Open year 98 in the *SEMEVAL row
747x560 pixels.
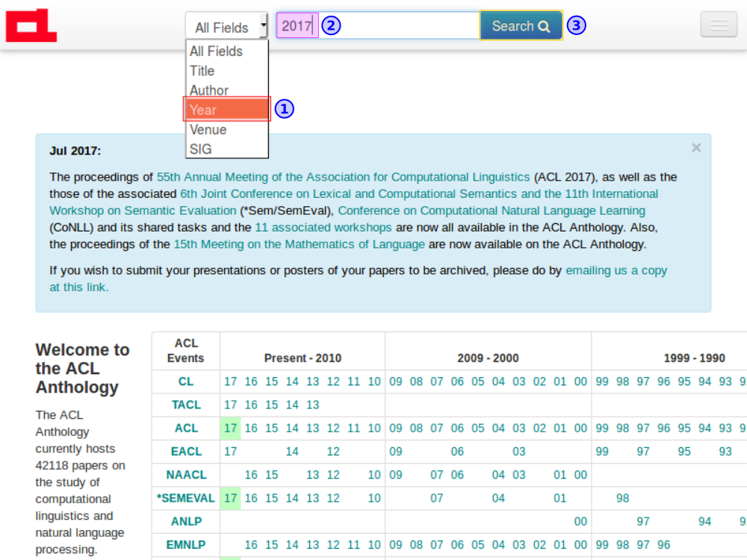click(623, 498)
